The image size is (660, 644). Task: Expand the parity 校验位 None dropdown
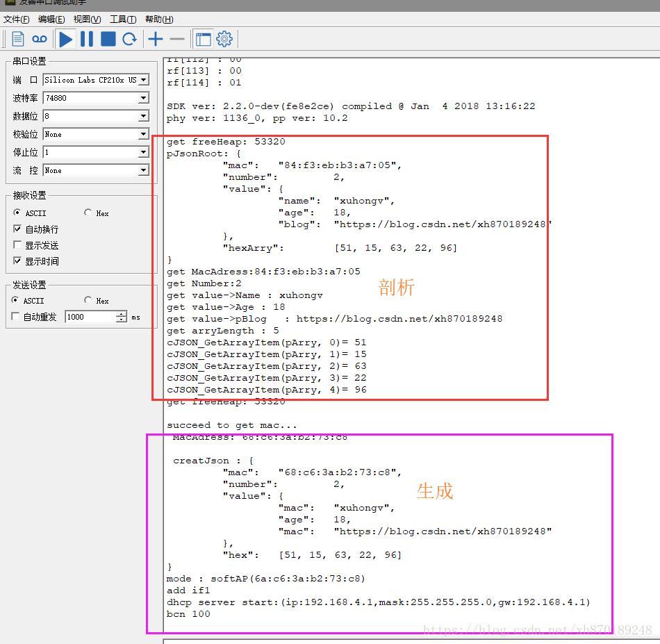click(144, 134)
